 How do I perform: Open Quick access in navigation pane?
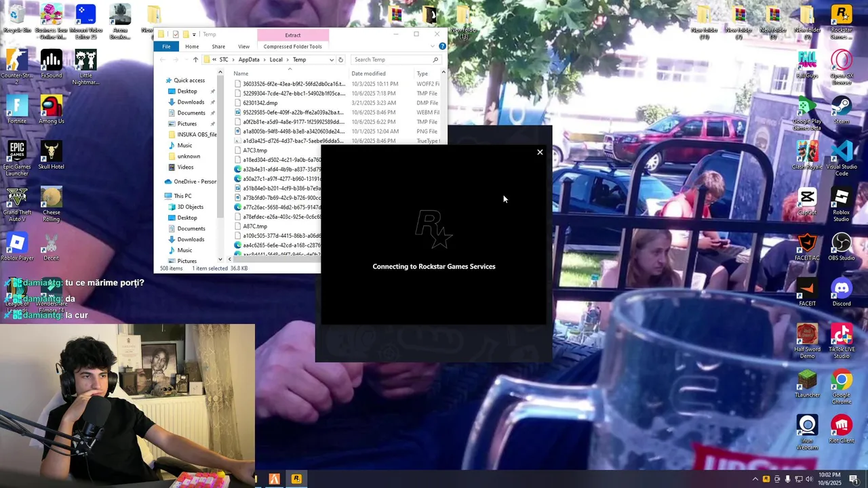click(x=189, y=80)
